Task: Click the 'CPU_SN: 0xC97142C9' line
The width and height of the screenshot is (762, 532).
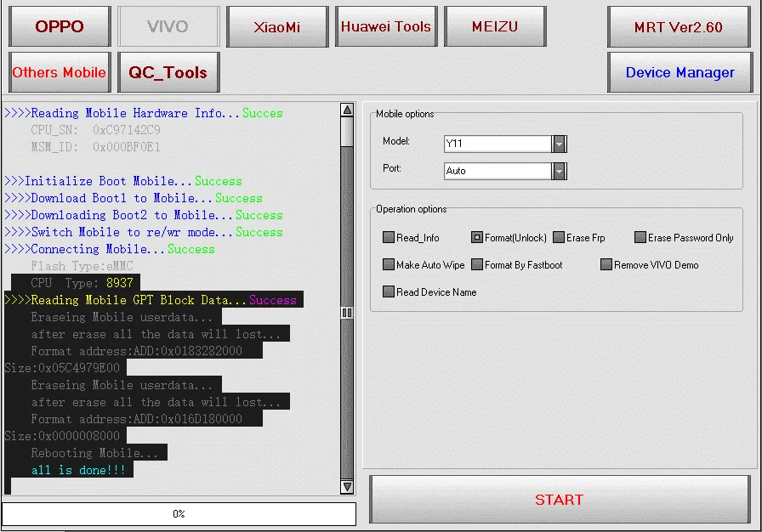Action: 95,130
